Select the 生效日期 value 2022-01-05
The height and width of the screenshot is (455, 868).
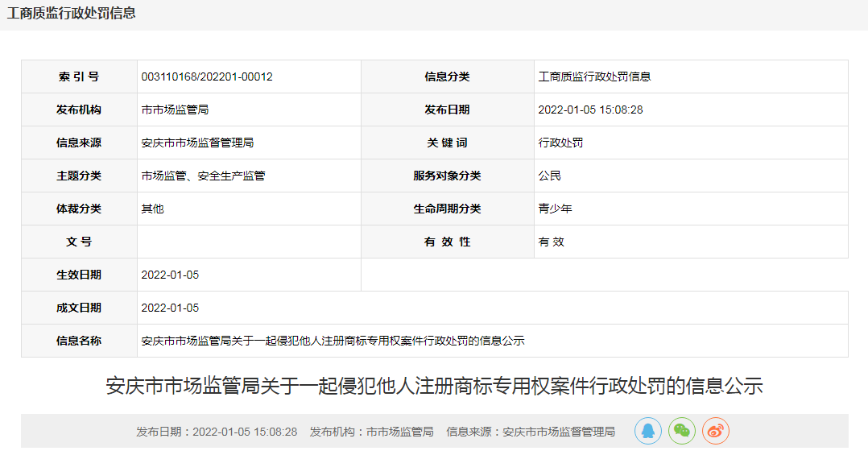click(x=170, y=275)
